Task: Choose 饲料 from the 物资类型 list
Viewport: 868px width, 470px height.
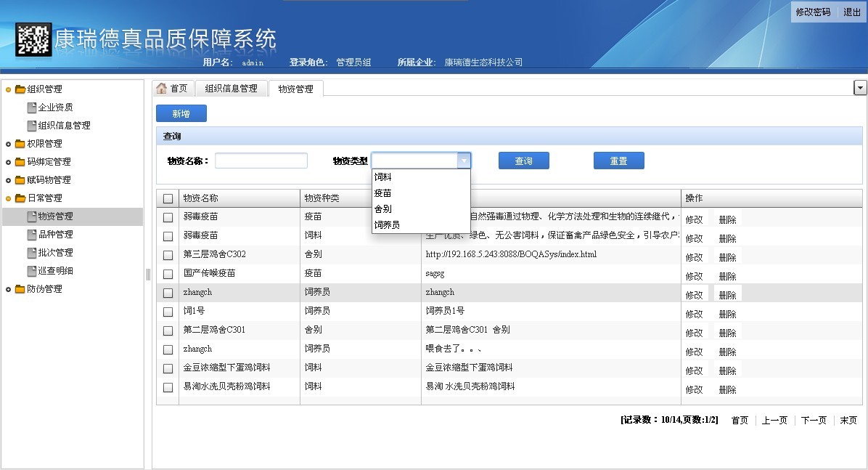Action: 421,177
